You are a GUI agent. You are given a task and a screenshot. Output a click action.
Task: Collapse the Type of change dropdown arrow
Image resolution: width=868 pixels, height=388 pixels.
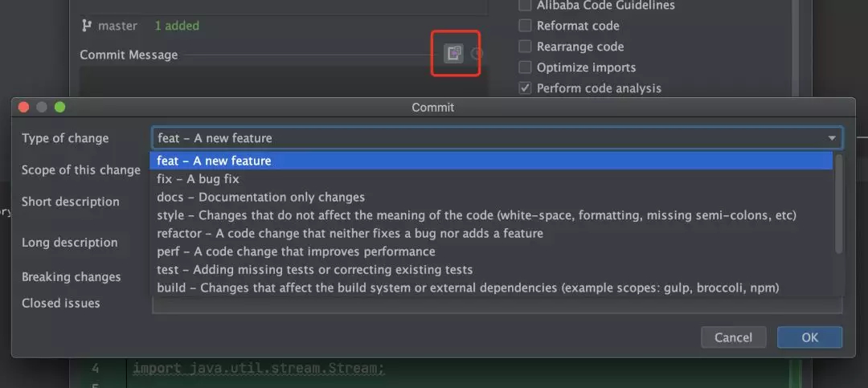pyautogui.click(x=832, y=138)
